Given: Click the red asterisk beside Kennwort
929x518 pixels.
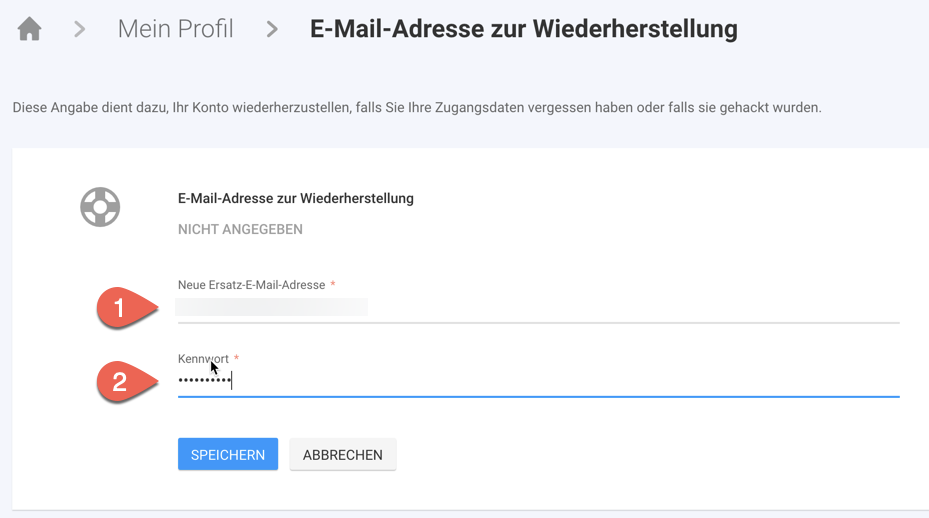Looking at the screenshot, I should [x=237, y=358].
